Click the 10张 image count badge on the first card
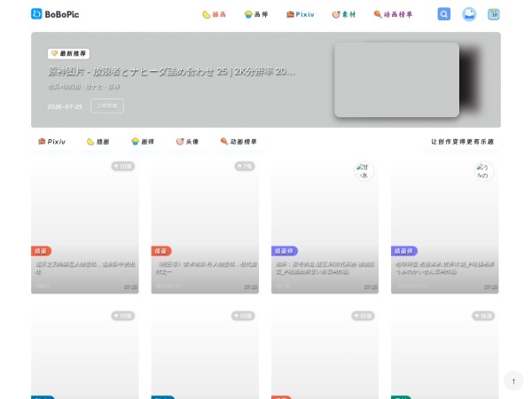Screen dimensions: 532x399 [x=123, y=167]
